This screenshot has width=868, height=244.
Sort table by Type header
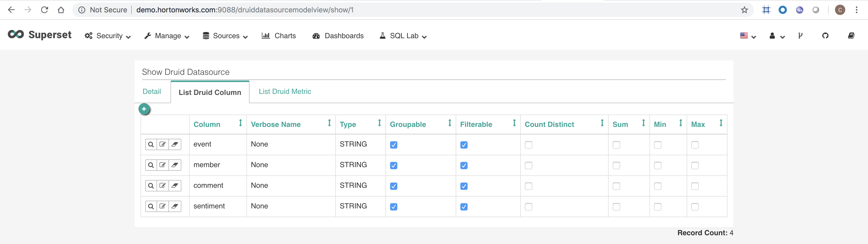pyautogui.click(x=360, y=124)
